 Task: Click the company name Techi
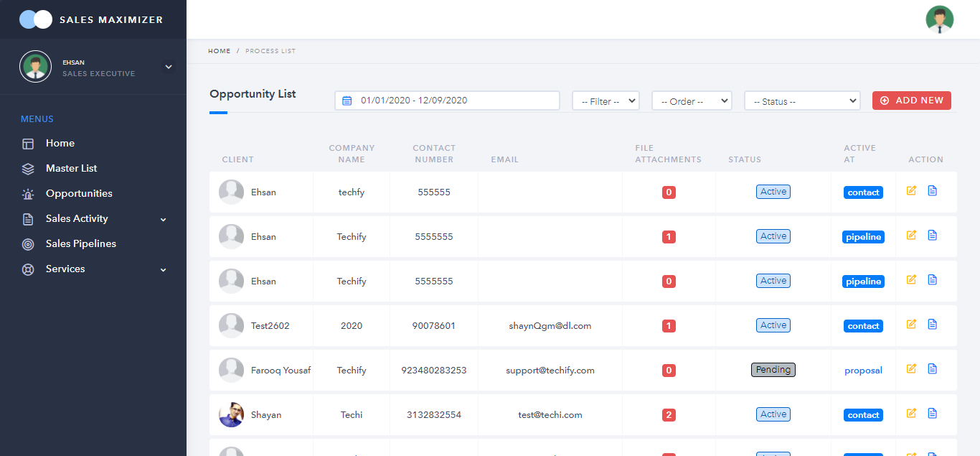tap(352, 415)
